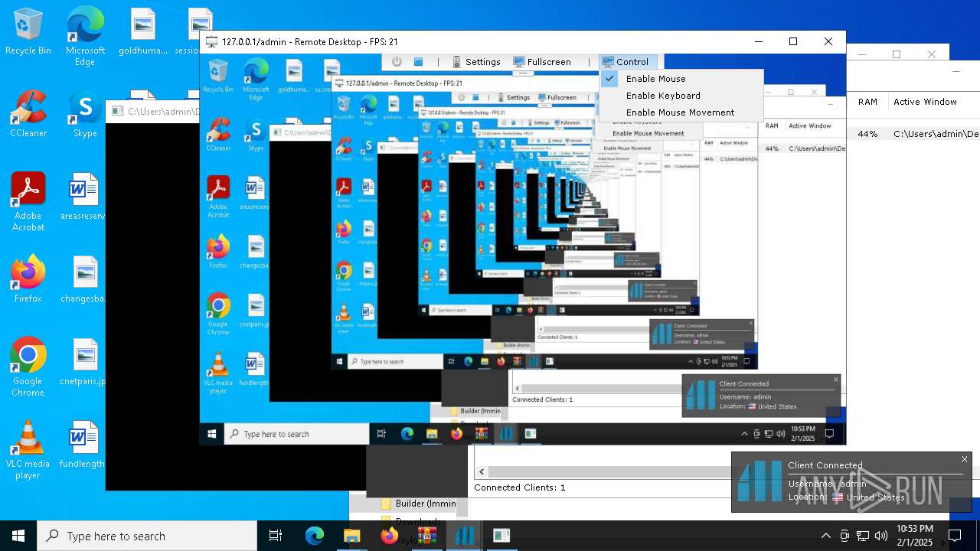
Task: Open Skype shortcut on host desktop
Action: click(85, 115)
